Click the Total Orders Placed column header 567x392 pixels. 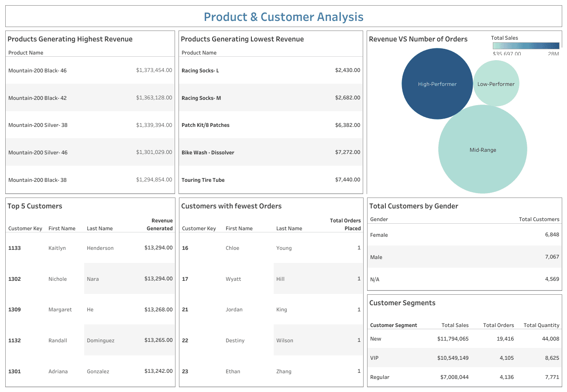coord(345,225)
